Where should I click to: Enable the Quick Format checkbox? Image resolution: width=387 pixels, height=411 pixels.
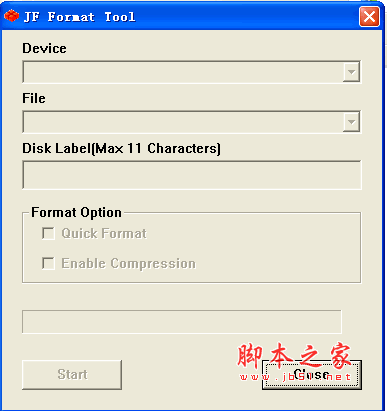[48, 233]
